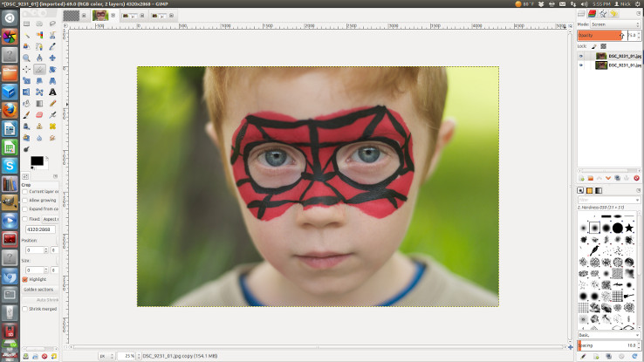Toggle Lock alpha channel checkerboard icon
Viewport: 644px width, 362px height.
click(603, 46)
